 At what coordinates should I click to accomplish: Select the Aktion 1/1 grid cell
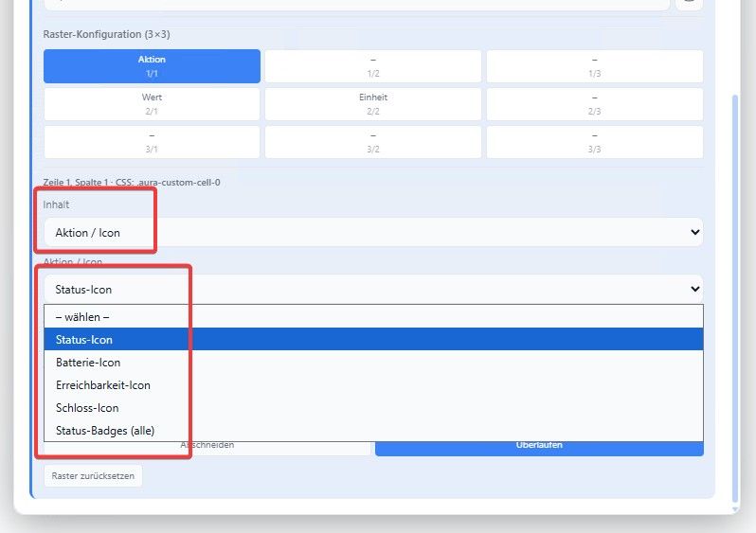click(152, 66)
